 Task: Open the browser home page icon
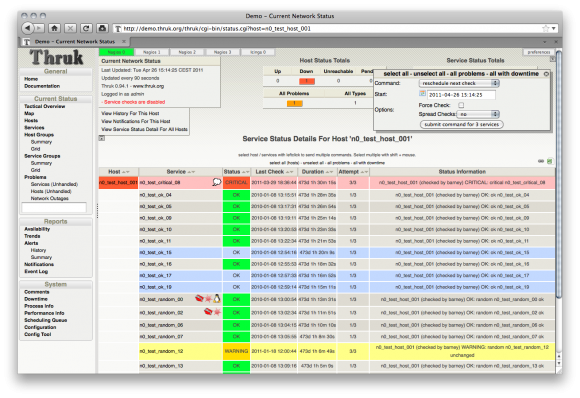(54, 28)
